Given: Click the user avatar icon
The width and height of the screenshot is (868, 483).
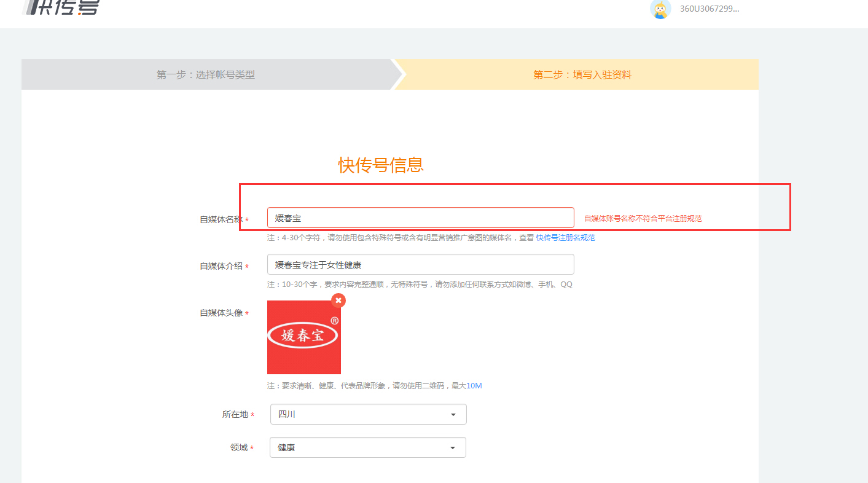Looking at the screenshot, I should pyautogui.click(x=660, y=9).
